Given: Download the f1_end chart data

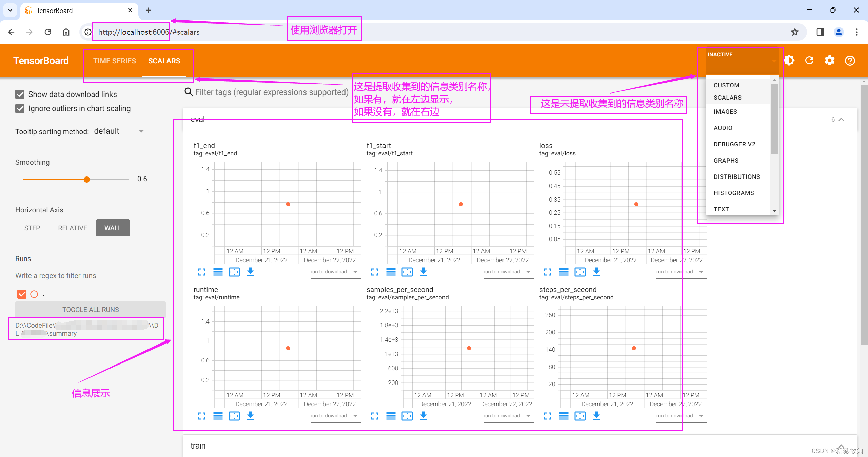Looking at the screenshot, I should [251, 272].
